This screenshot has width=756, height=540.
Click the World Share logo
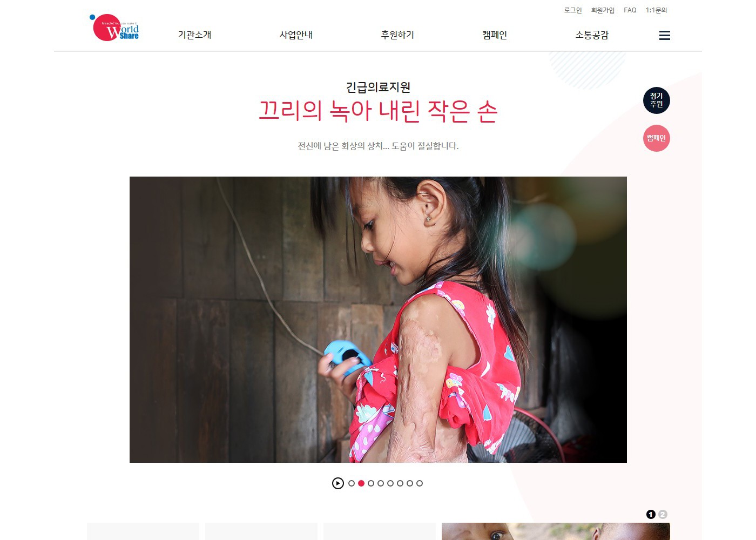tap(114, 28)
